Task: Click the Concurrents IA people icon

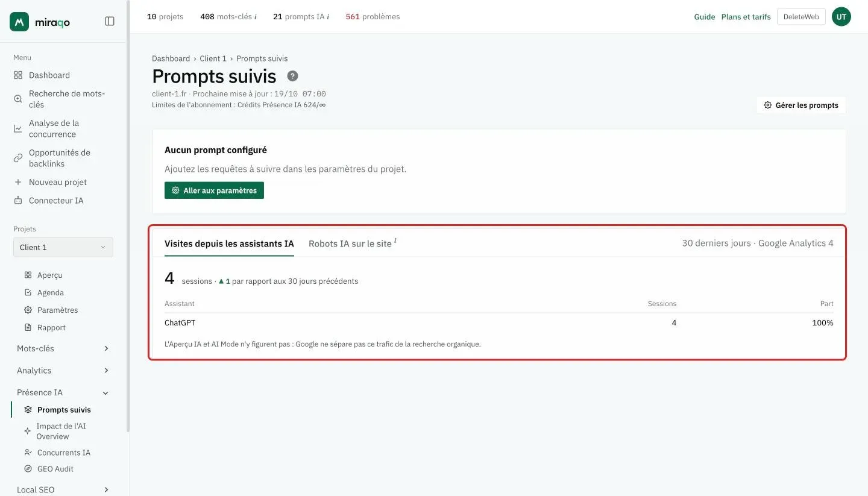Action: 28,453
